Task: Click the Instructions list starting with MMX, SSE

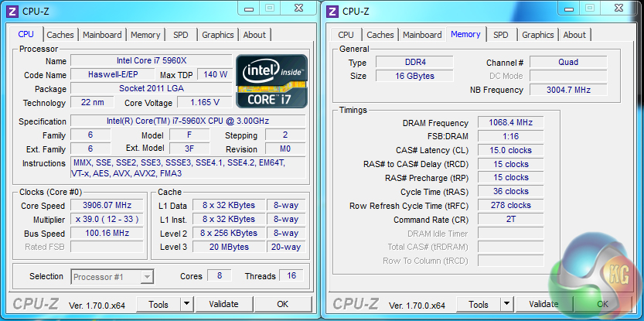Action: click(188, 168)
